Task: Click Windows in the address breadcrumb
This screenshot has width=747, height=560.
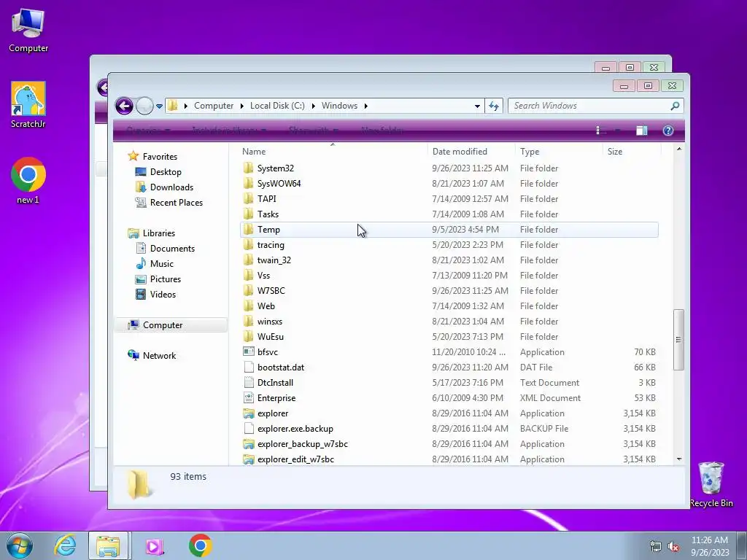Action: click(x=339, y=106)
